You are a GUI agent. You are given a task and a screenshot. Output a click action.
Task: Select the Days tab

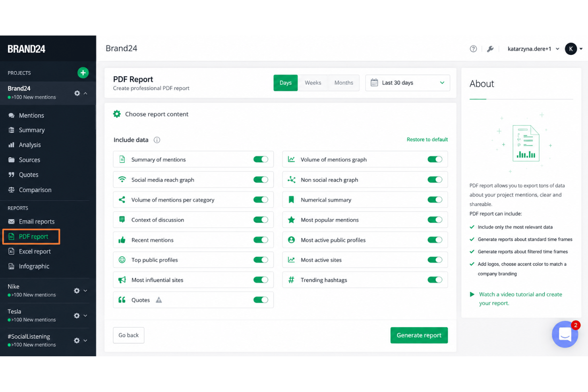coord(285,83)
